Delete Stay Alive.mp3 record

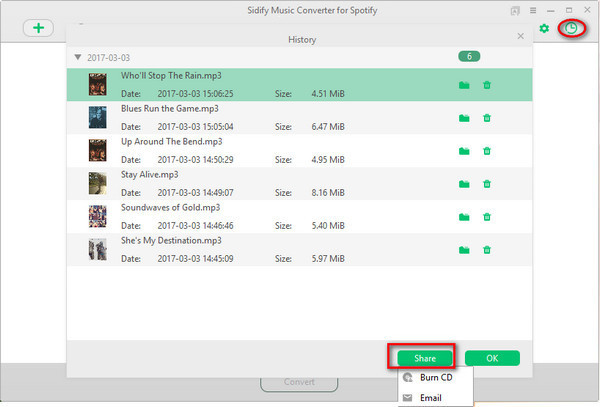(x=487, y=184)
